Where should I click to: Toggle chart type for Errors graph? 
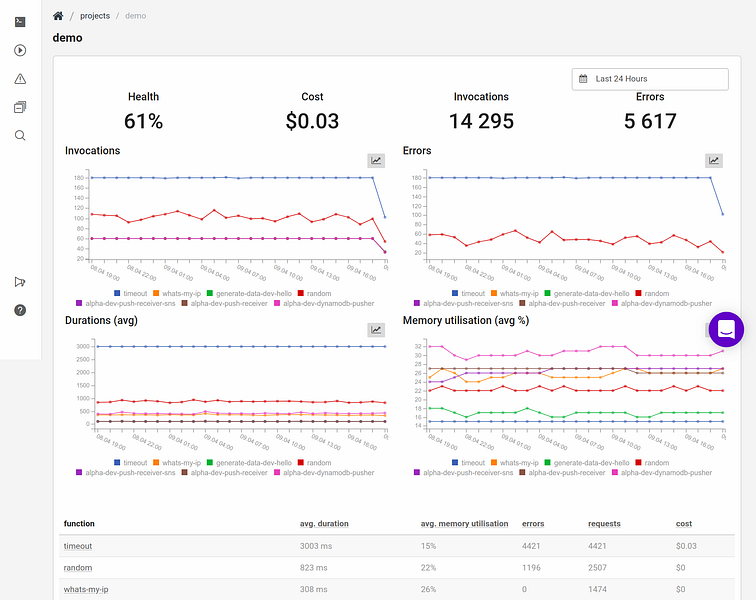point(714,161)
